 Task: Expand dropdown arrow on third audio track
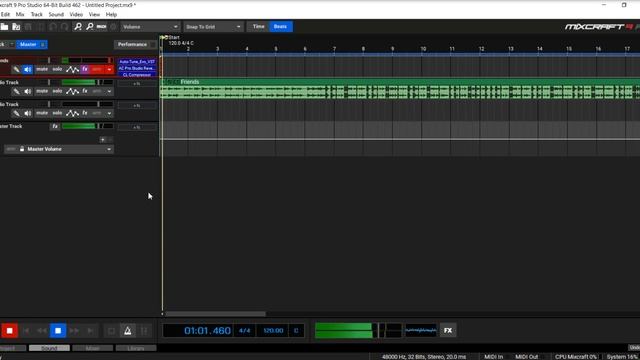109,113
